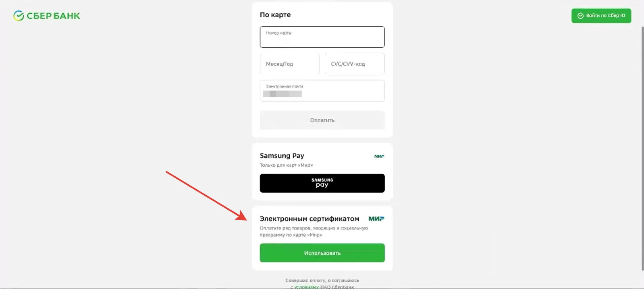Click the green Использовать button

(x=322, y=253)
